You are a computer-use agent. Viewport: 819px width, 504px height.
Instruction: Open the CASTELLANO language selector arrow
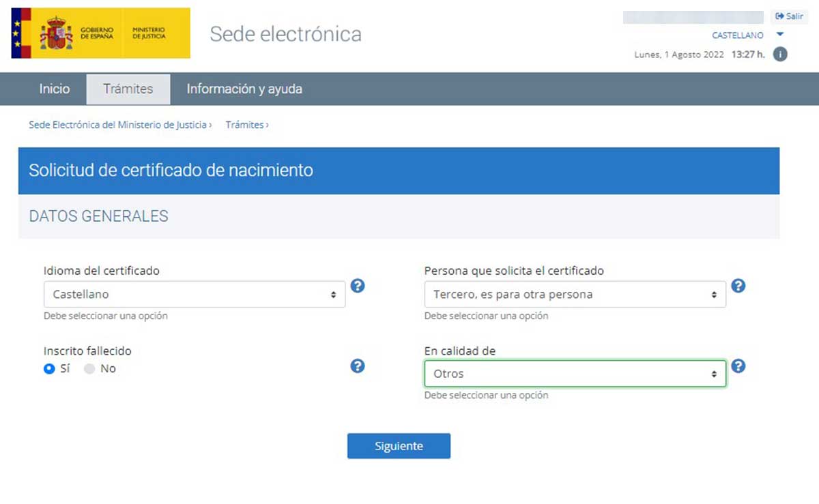pos(780,35)
